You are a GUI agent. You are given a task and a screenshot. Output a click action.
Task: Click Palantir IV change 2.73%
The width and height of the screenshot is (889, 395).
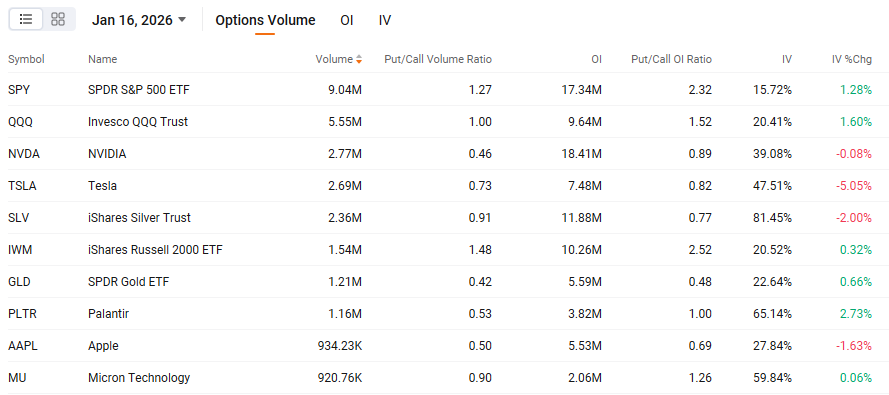pos(857,313)
